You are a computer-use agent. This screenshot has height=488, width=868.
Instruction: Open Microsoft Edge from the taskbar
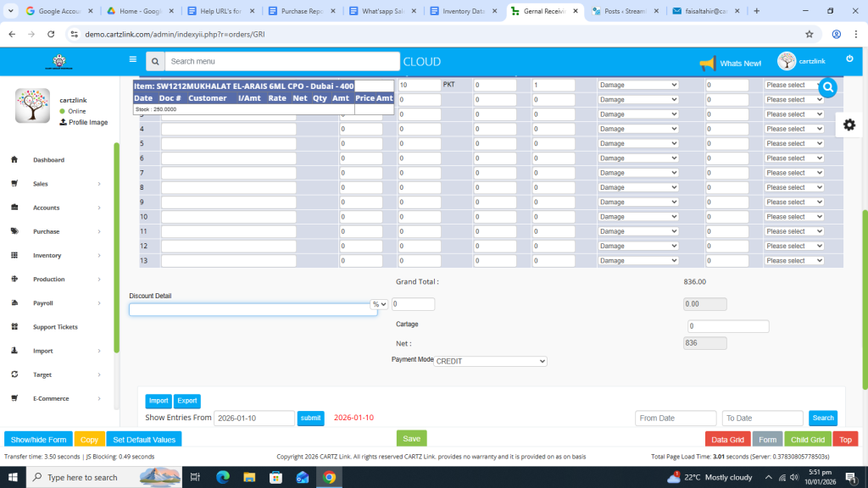[223, 477]
